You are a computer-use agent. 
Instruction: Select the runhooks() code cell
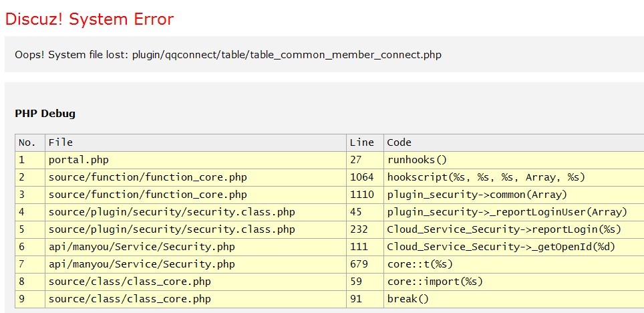514,160
